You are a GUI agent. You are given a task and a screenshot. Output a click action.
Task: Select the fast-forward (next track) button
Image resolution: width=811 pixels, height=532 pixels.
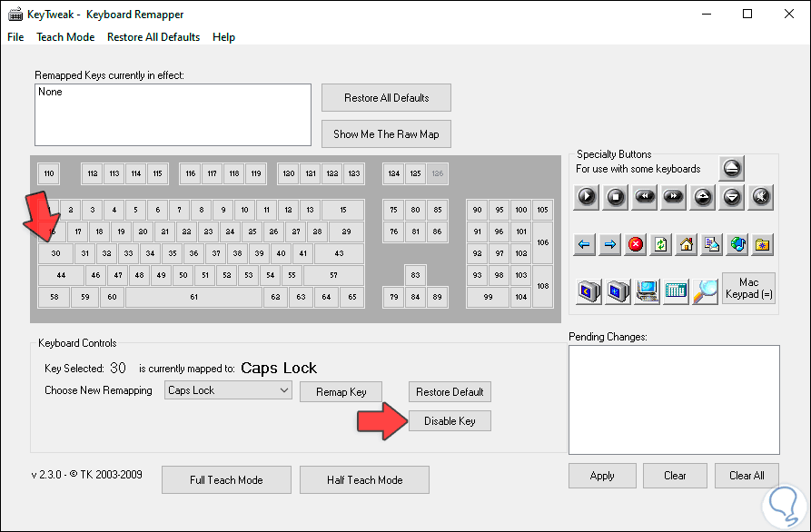click(x=675, y=195)
